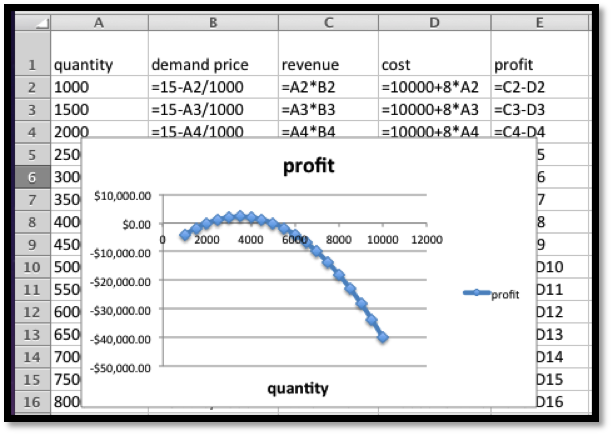612x435 pixels.
Task: Click cell A2 with value 1000
Action: coord(98,87)
